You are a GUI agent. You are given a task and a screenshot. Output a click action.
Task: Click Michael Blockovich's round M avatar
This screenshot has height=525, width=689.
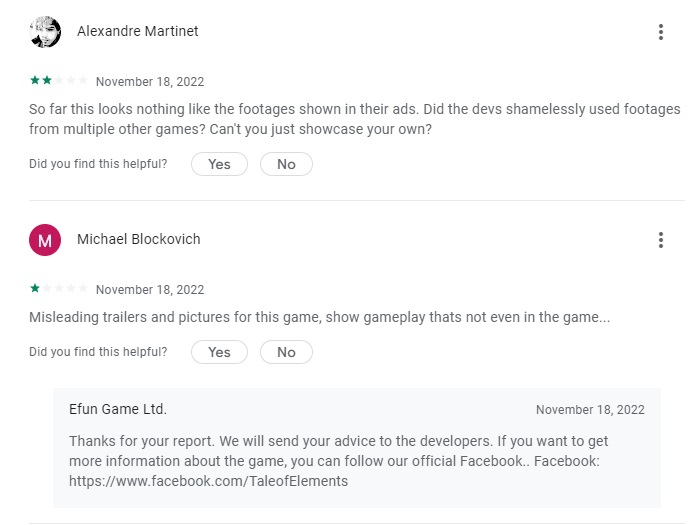point(45,240)
